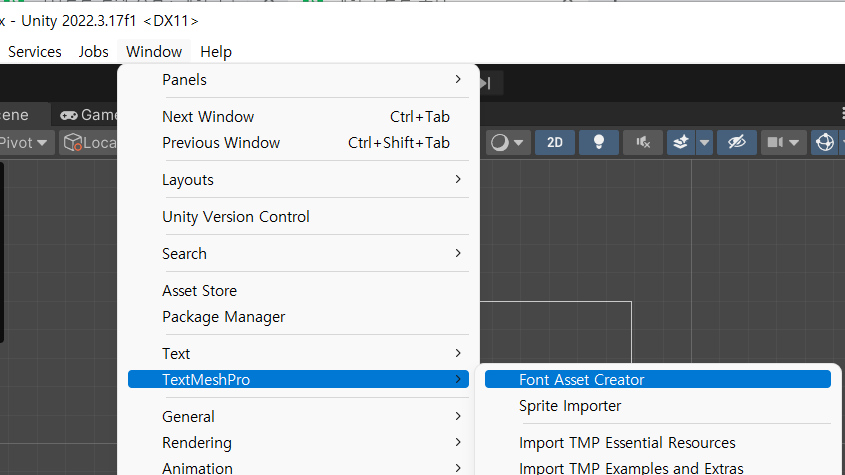Open the camera settings dropdown arrow
Image resolution: width=845 pixels, height=475 pixels.
pyautogui.click(x=794, y=143)
